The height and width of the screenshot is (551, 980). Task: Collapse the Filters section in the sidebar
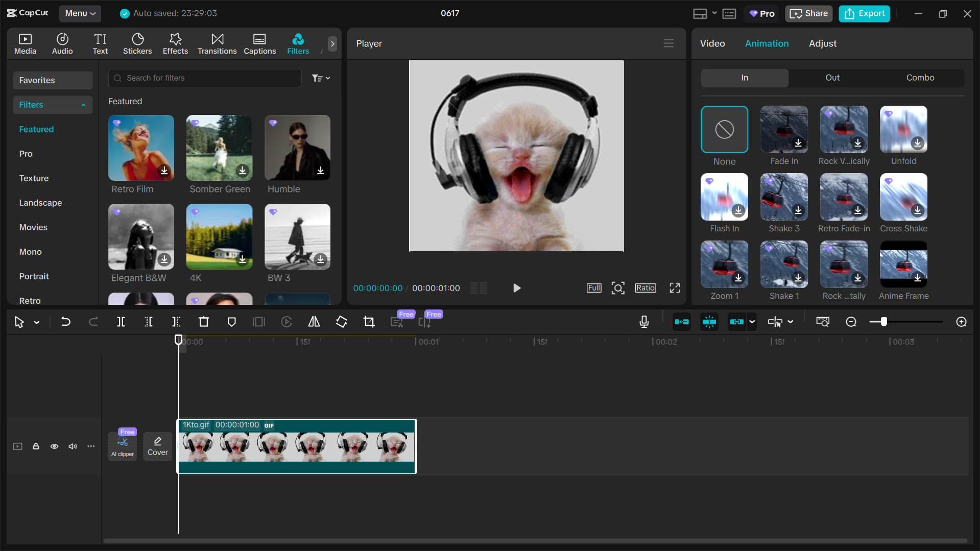[x=83, y=105]
